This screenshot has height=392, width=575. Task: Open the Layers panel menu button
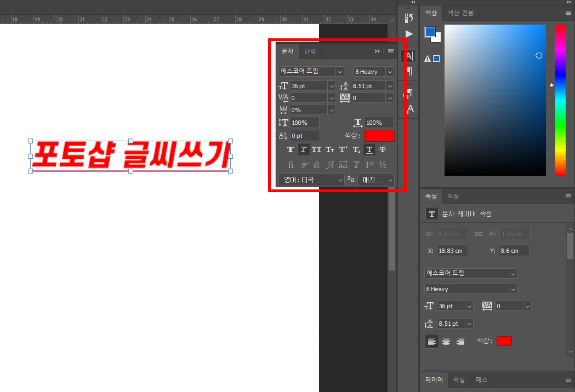[x=568, y=380]
